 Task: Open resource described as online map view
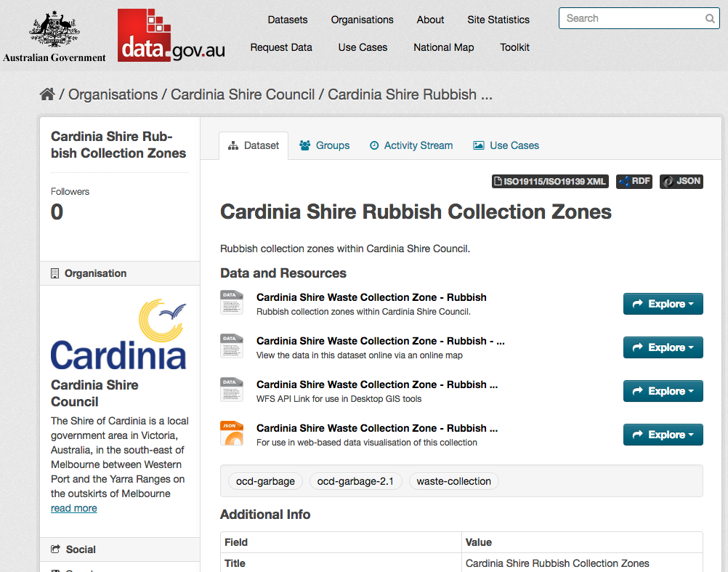[380, 341]
